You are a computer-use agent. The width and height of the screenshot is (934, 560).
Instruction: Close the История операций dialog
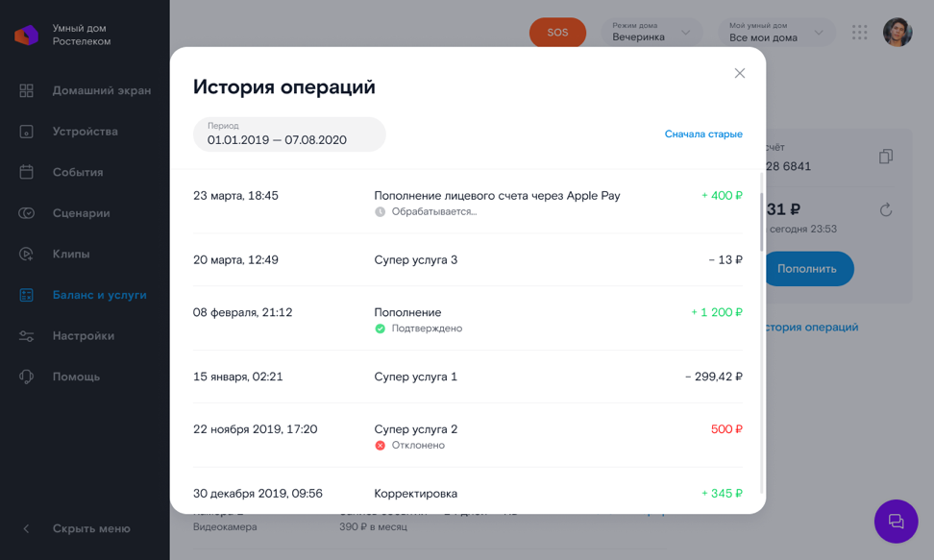click(739, 73)
